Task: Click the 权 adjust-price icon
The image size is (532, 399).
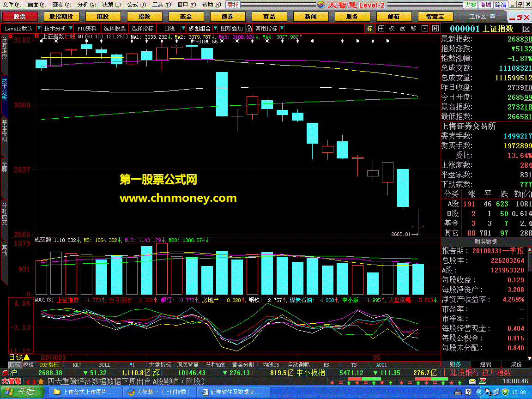Action: [392, 29]
